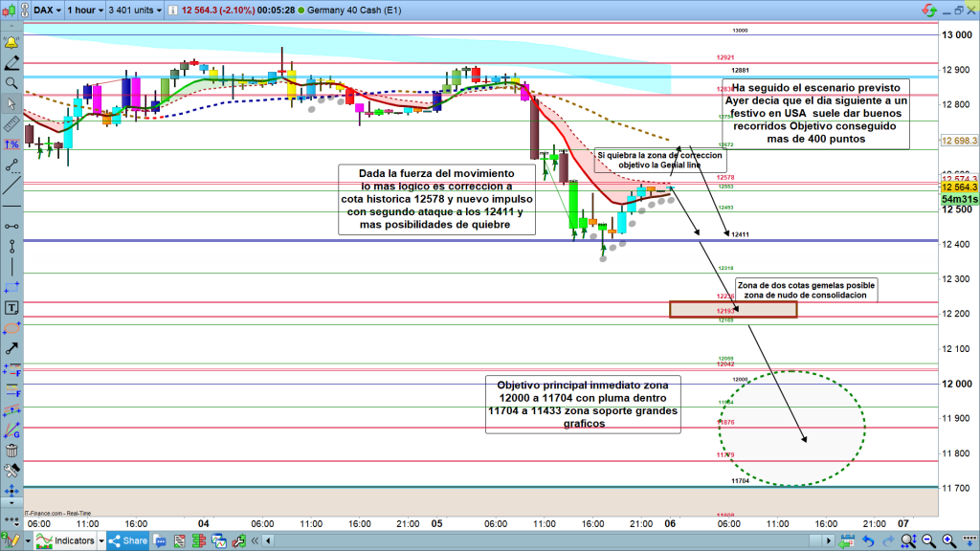Select the text annotation tool
980x551 pixels.
11,308
